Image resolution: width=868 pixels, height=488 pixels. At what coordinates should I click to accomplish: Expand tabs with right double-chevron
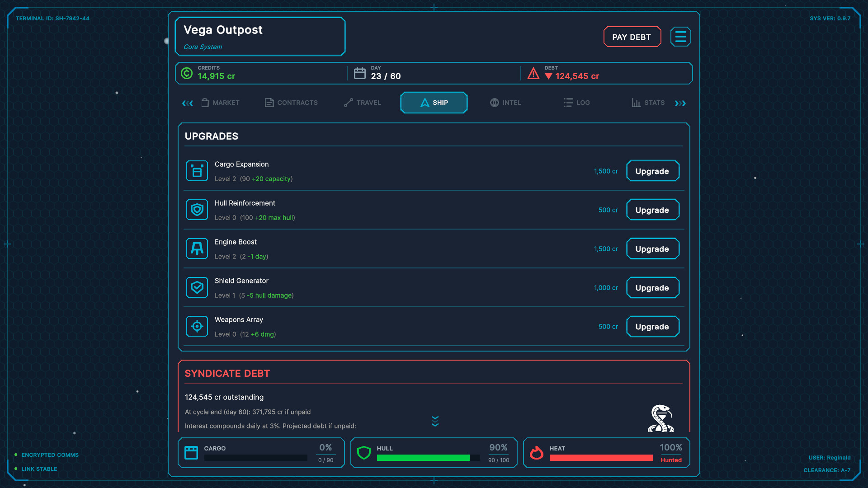680,103
